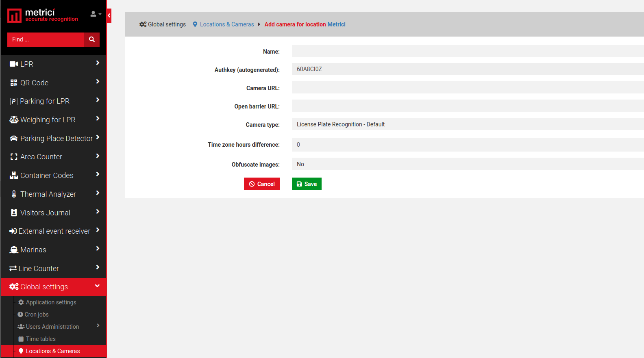The height and width of the screenshot is (358, 644).
Task: Open the user account menu icon
Action: 96,14
